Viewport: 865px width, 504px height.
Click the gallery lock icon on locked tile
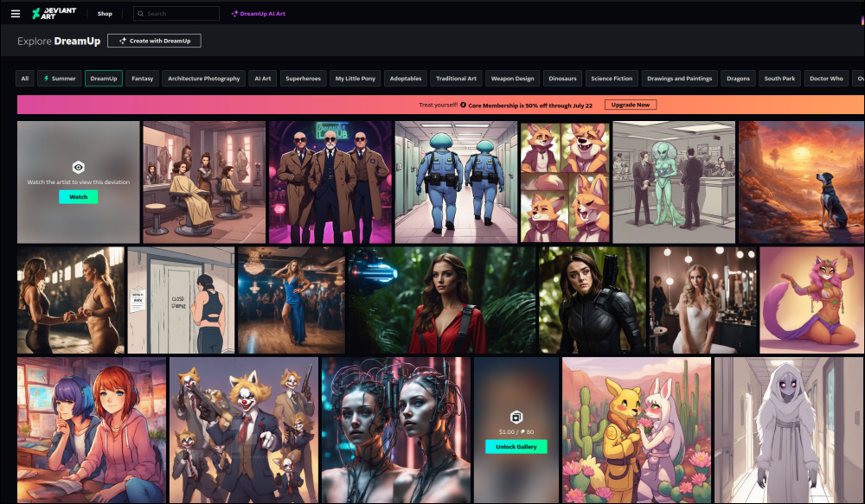pyautogui.click(x=516, y=417)
